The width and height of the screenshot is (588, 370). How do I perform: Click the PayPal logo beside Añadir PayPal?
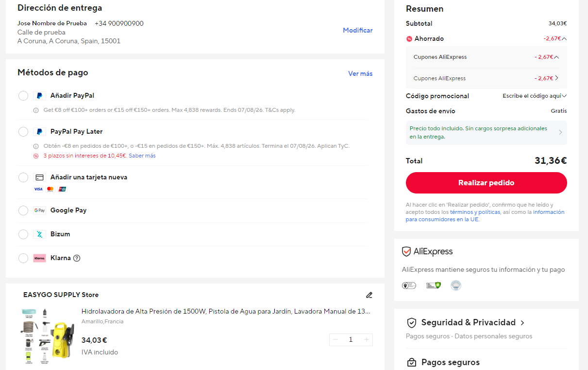40,96
